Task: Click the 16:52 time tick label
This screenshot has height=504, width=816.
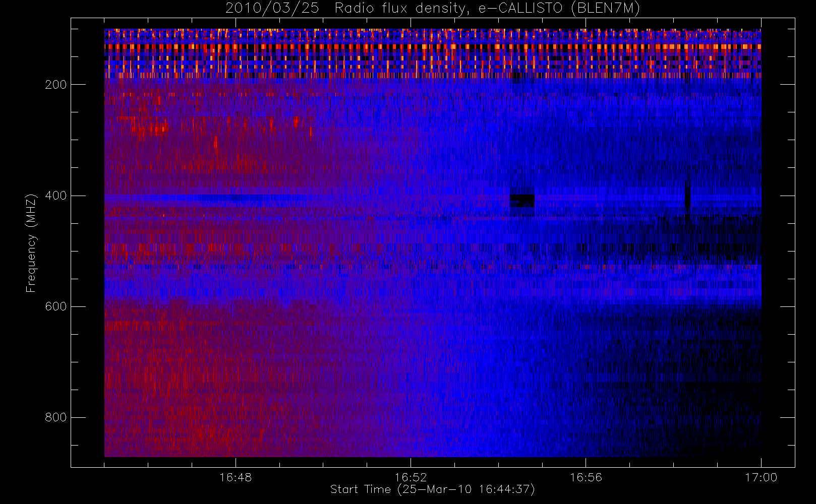Action: 411,477
